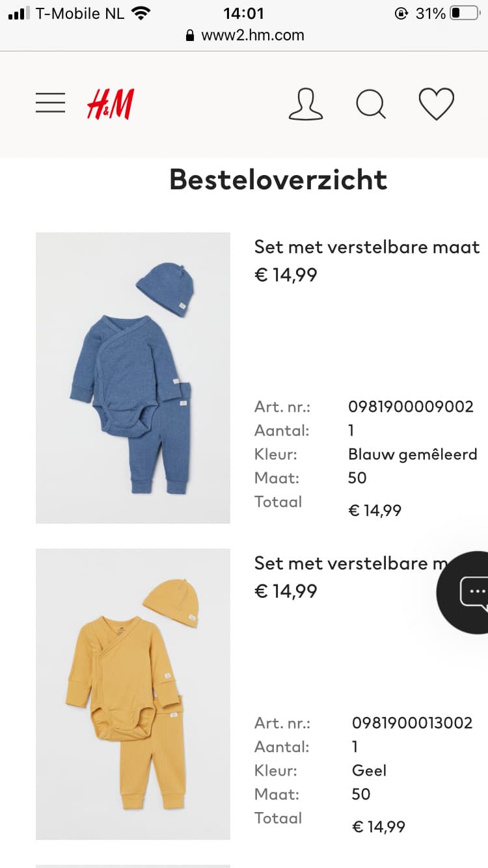Screen dimensions: 488x868
Task: Open the blue baby set image
Action: (133, 377)
